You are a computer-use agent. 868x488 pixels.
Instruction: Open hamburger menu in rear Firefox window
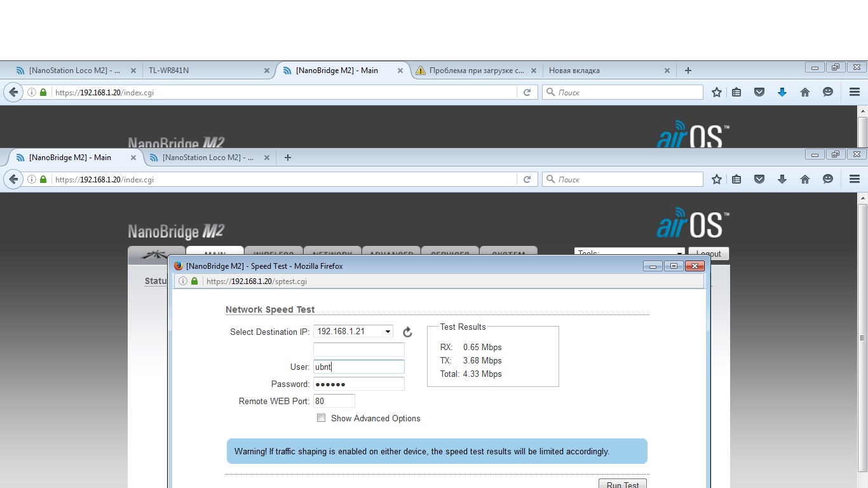(x=855, y=92)
